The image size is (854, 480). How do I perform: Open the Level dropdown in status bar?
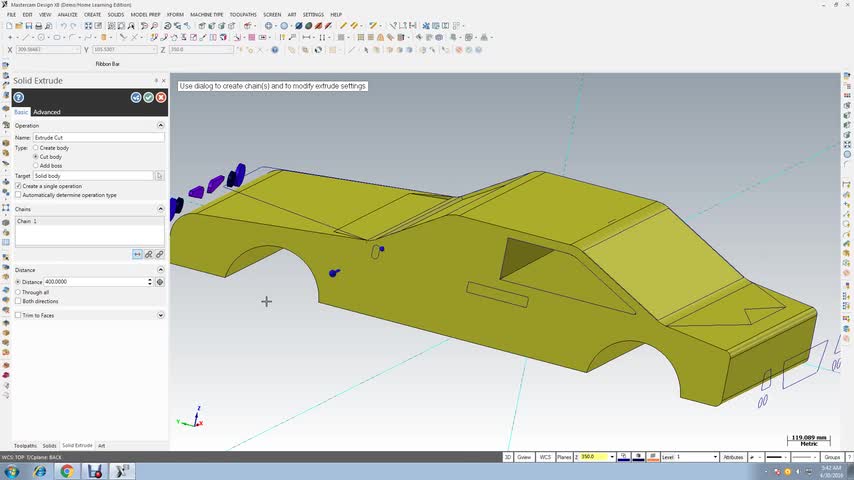715,457
